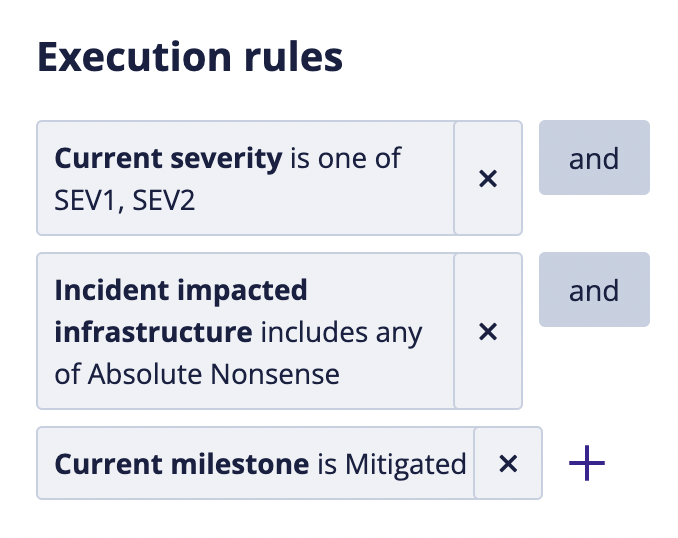The height and width of the screenshot is (538, 678).
Task: Add a new execution rule with plus icon
Action: 587,464
